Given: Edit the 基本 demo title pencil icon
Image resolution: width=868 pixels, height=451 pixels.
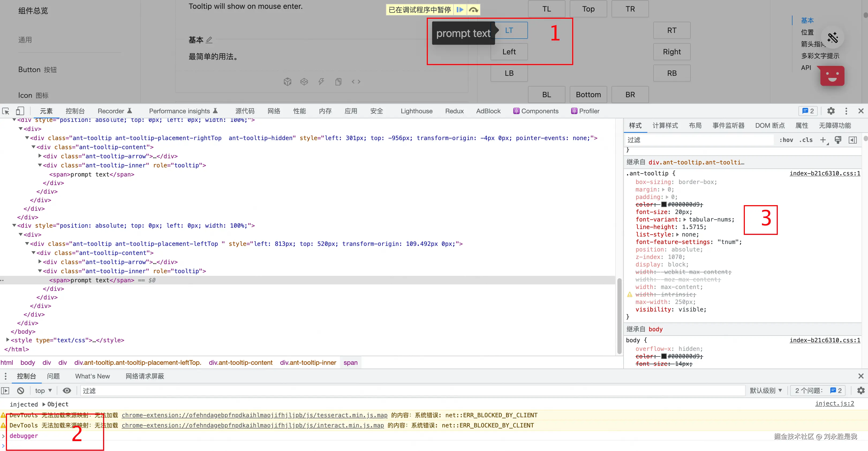Looking at the screenshot, I should click(x=209, y=40).
